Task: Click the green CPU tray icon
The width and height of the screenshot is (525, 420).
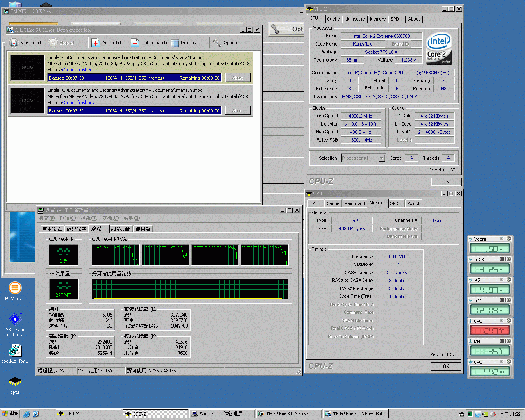Action: tap(470, 414)
